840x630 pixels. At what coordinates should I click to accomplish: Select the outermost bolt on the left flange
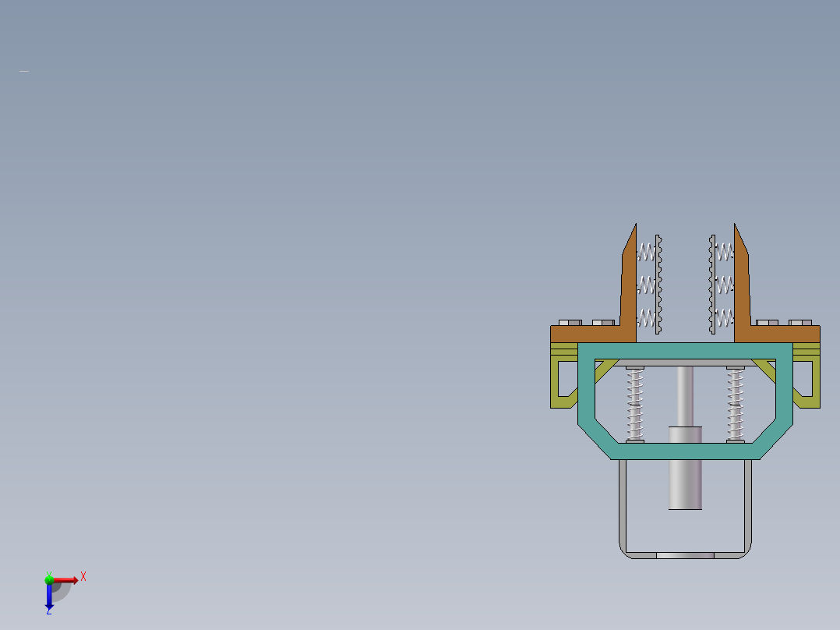pos(570,322)
